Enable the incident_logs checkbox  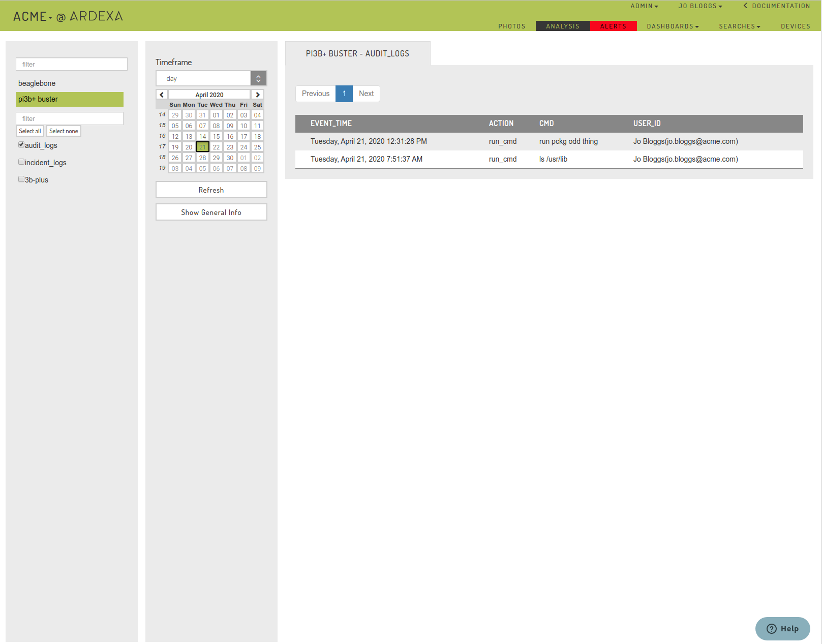pos(21,162)
